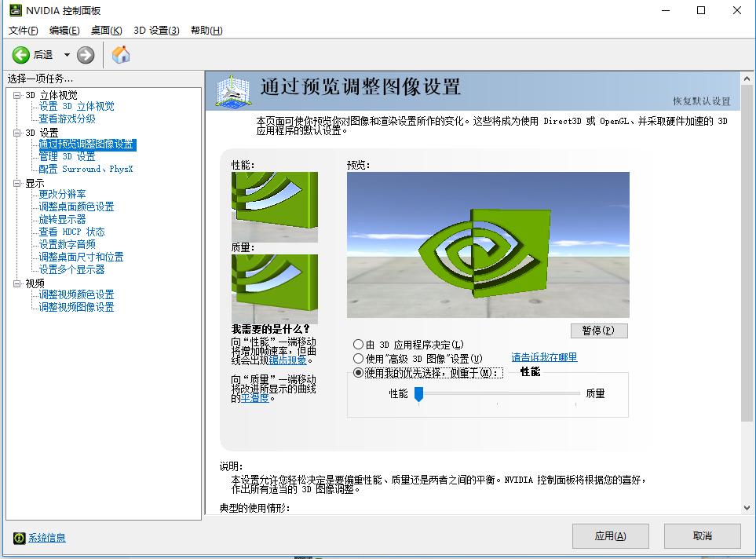The height and width of the screenshot is (559, 756).
Task: Click the 应用 button
Action: [x=610, y=536]
